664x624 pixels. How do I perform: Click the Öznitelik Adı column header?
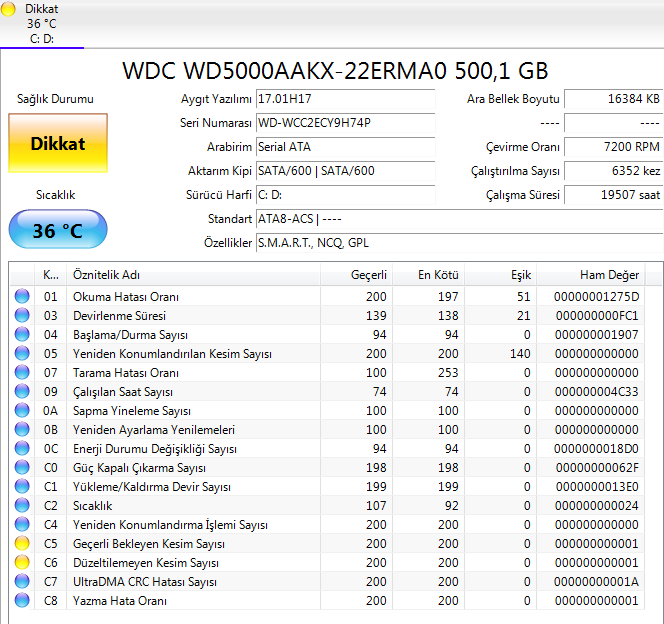[193, 275]
